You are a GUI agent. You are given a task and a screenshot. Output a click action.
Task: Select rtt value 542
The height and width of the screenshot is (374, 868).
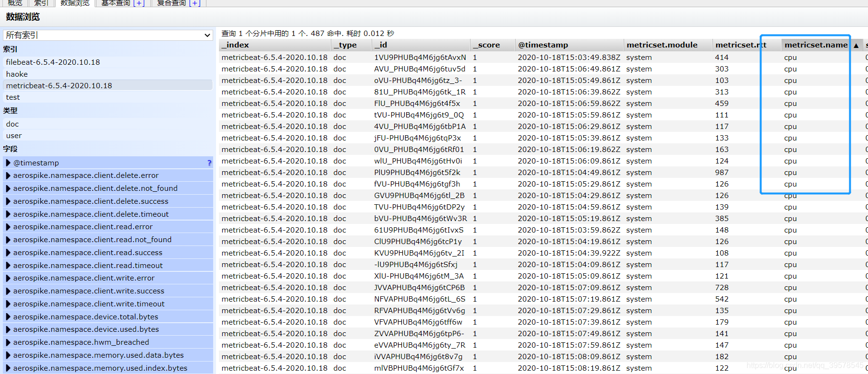722,299
